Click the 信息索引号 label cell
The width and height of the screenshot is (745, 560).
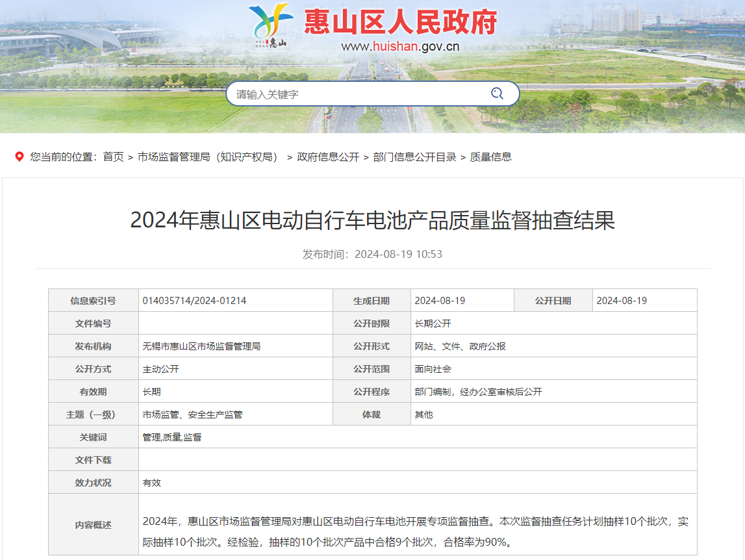pos(93,300)
